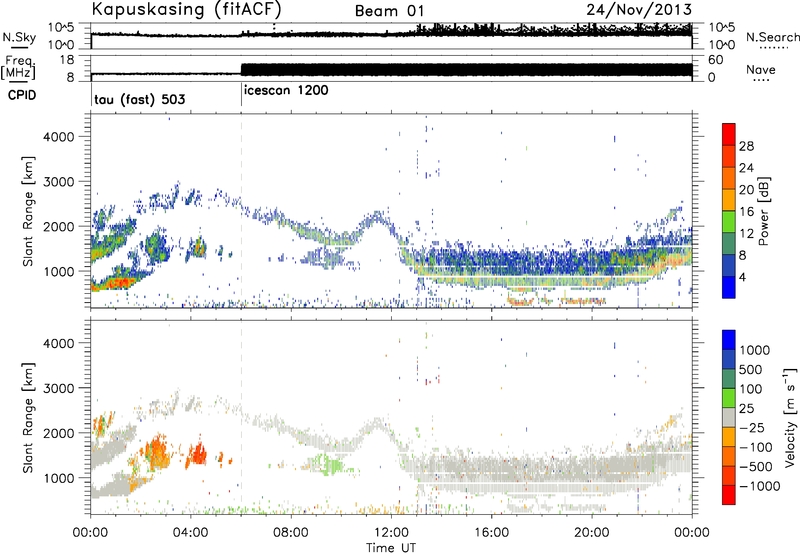Click the red top of power colorbar
The width and height of the screenshot is (800, 554).
coord(729,134)
